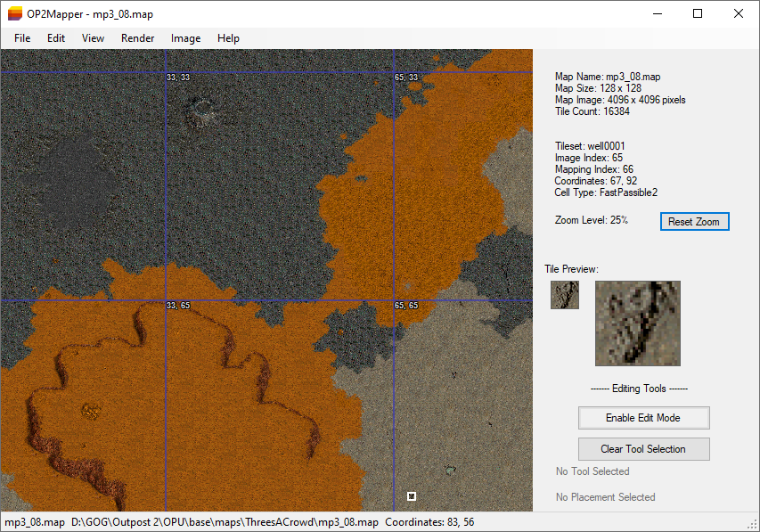760x532 pixels.
Task: Maximize the OP2Mapper window
Action: 698,13
